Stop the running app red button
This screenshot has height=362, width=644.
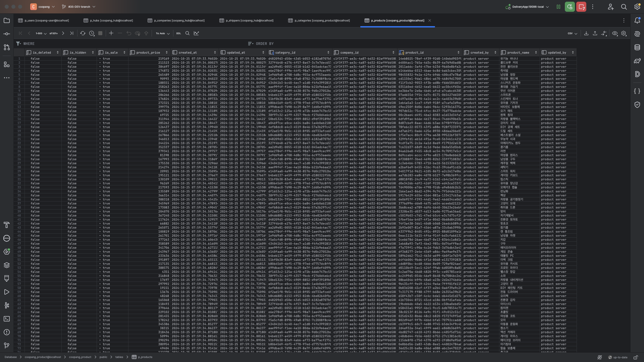click(581, 7)
